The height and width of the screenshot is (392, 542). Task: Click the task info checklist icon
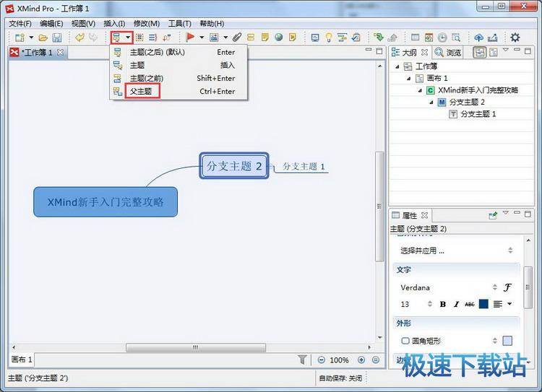pyautogui.click(x=356, y=38)
